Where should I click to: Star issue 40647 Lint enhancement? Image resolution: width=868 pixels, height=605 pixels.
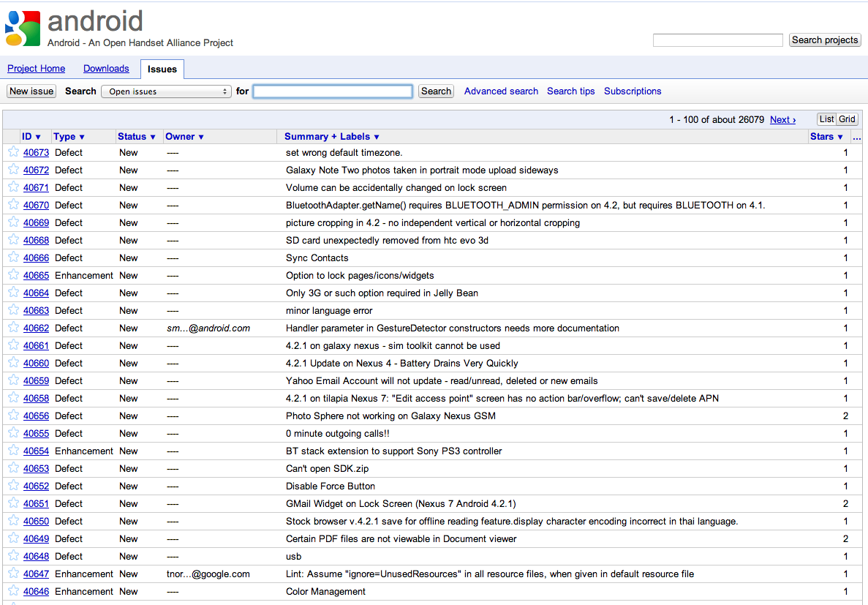point(13,574)
